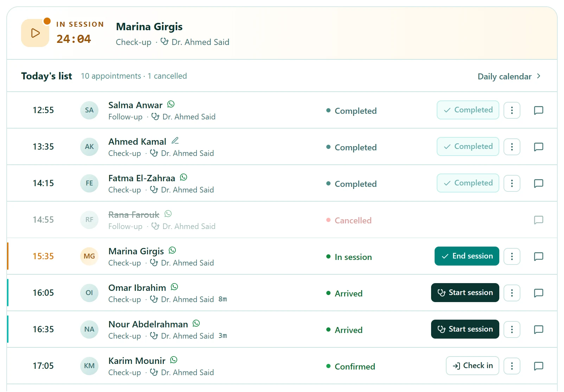Open notes icon for Omar Ibrahim row
This screenshot has height=392, width=564.
click(538, 293)
